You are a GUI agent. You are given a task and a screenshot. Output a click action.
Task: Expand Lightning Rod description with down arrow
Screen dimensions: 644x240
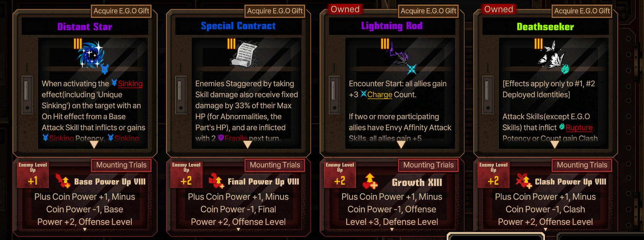pyautogui.click(x=401, y=145)
